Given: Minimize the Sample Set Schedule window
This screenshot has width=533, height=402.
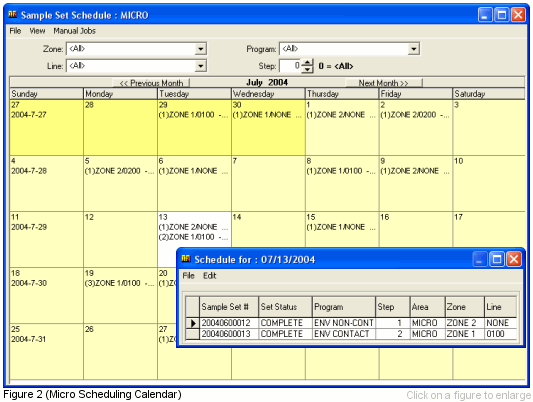Looking at the screenshot, I should pyautogui.click(x=485, y=15).
